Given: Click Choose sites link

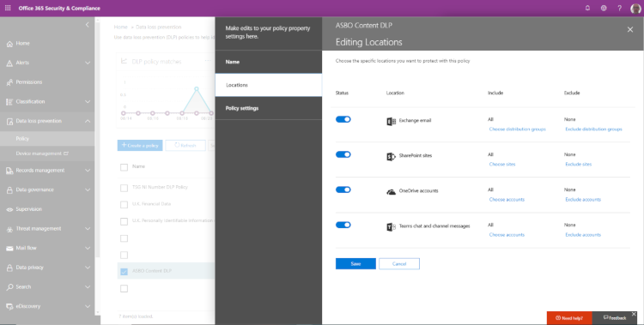Looking at the screenshot, I should click(502, 164).
